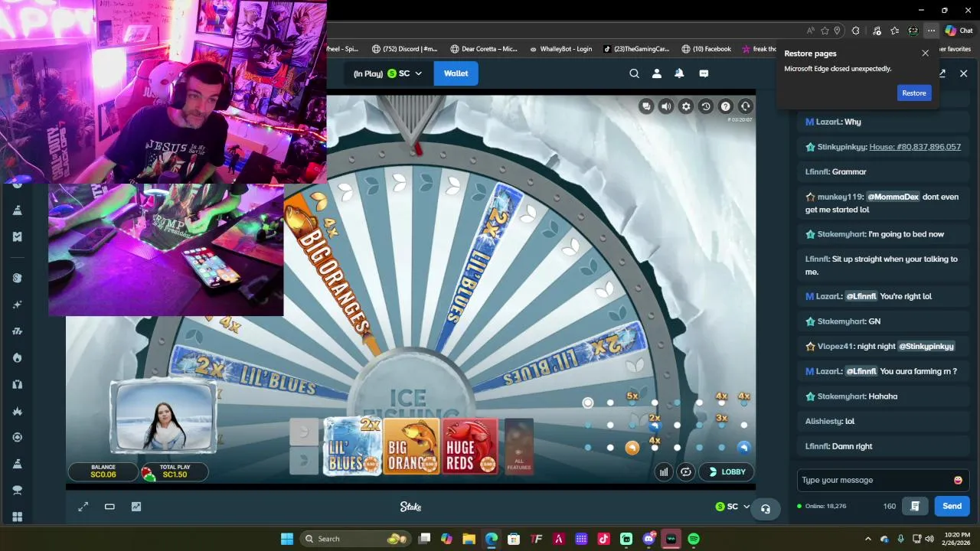Viewport: 980px width, 551px height.
Task: Switch to the Facebook browser tab
Action: (705, 49)
